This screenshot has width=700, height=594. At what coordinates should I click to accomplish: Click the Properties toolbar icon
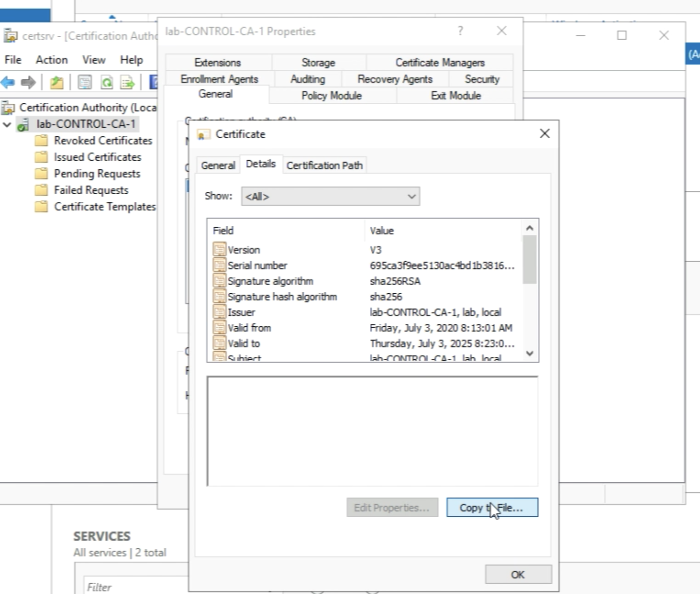pos(85,82)
